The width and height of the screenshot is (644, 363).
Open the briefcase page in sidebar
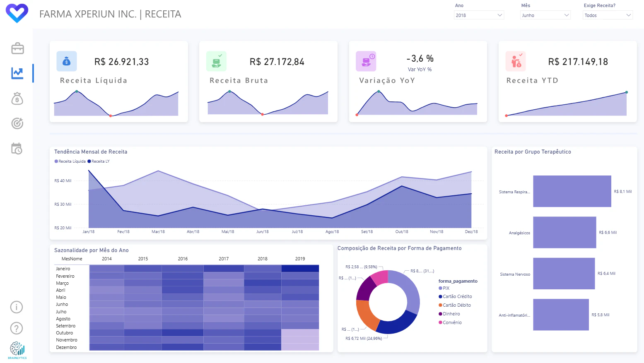coord(17,48)
